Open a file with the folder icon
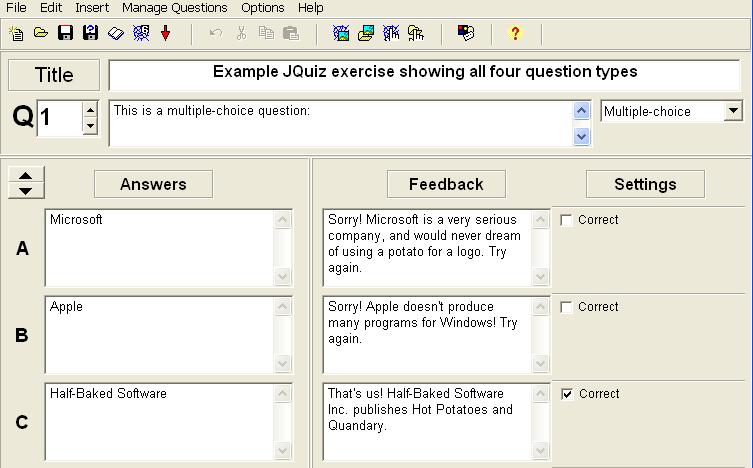 (41, 33)
